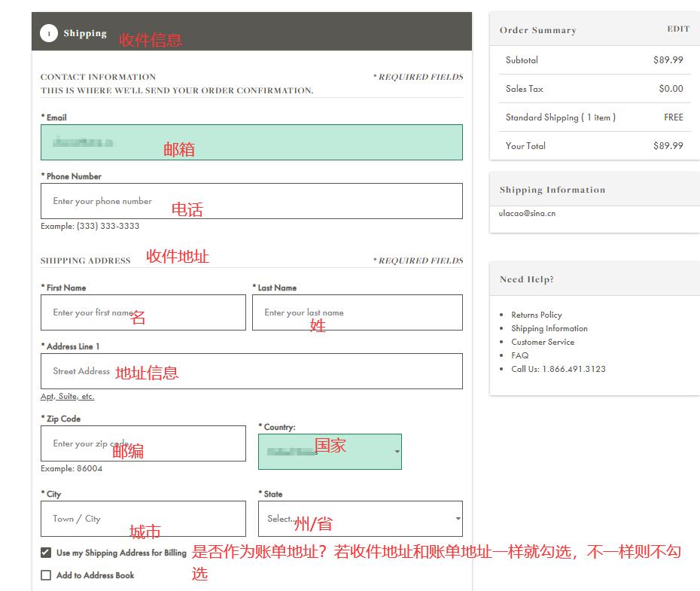Focus the Zip Code input field
Image resolution: width=700 pixels, height=591 pixels.
(x=143, y=443)
